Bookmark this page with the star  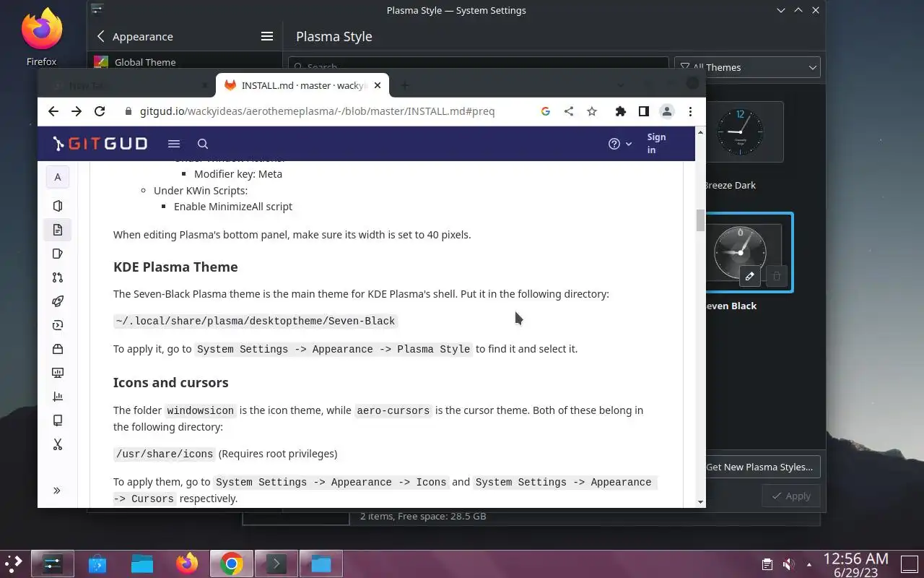click(x=592, y=111)
